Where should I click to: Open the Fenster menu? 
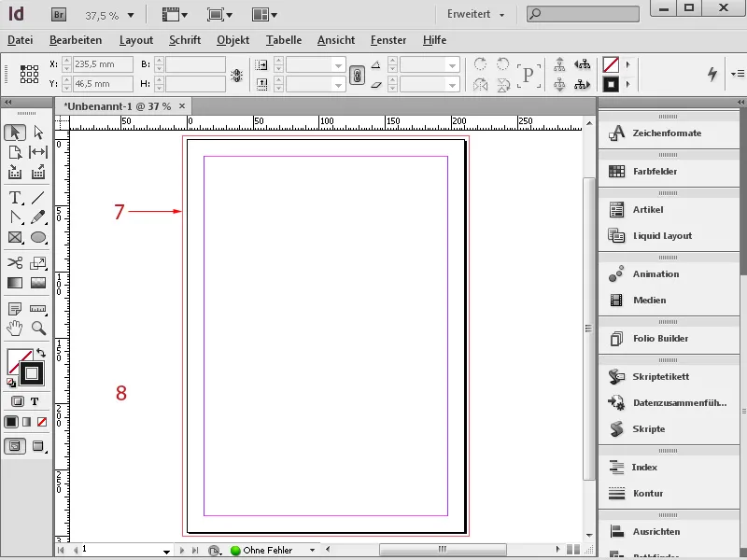point(388,40)
